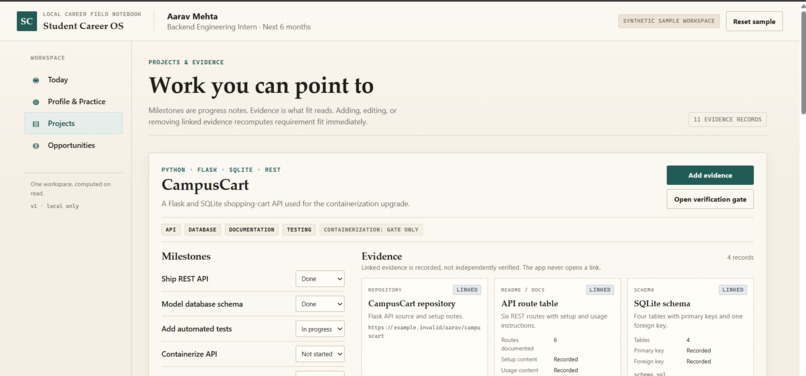The width and height of the screenshot is (806, 376).
Task: Click the 4 records count text
Action: point(740,258)
